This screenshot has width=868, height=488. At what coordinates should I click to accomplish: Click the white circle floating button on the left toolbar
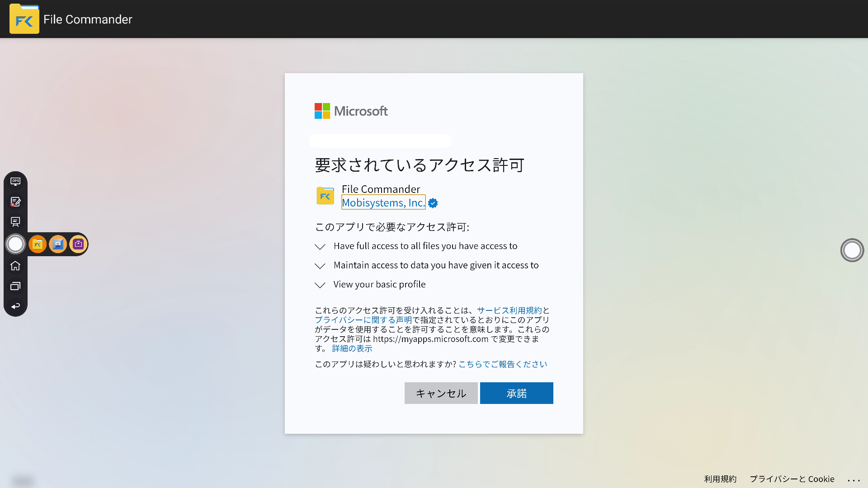point(16,244)
